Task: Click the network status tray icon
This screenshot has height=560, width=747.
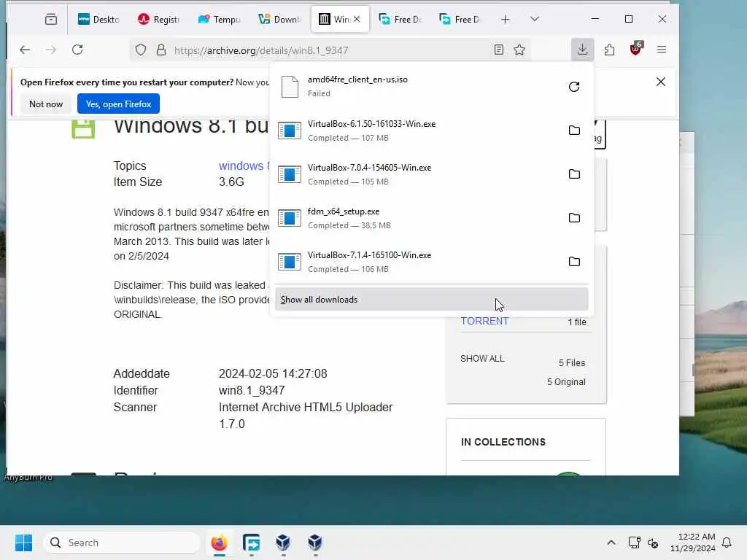Action: coord(634,542)
